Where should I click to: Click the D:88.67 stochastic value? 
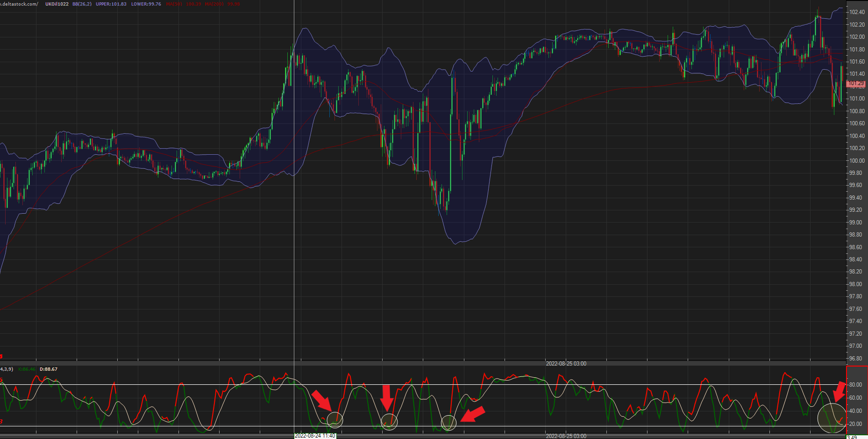pyautogui.click(x=49, y=369)
